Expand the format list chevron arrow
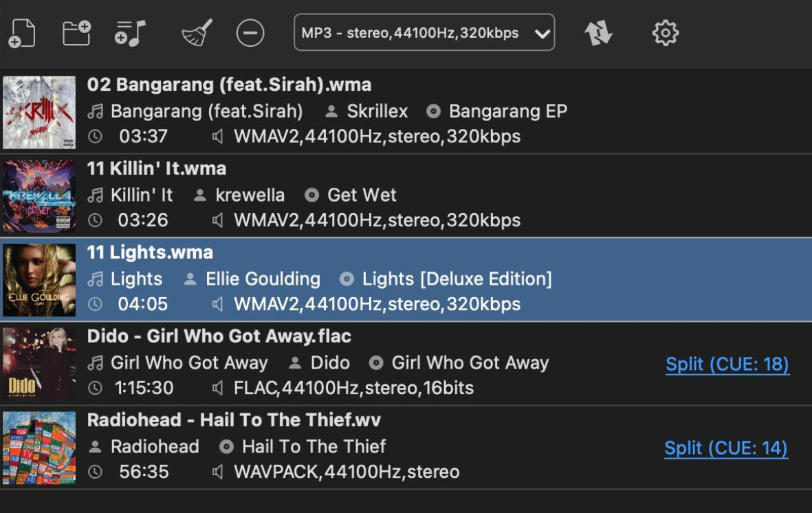This screenshot has width=812, height=513. pyautogui.click(x=542, y=34)
